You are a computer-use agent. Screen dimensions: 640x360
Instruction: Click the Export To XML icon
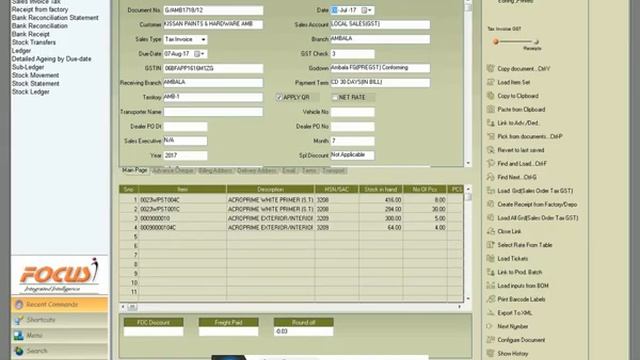[491, 313]
